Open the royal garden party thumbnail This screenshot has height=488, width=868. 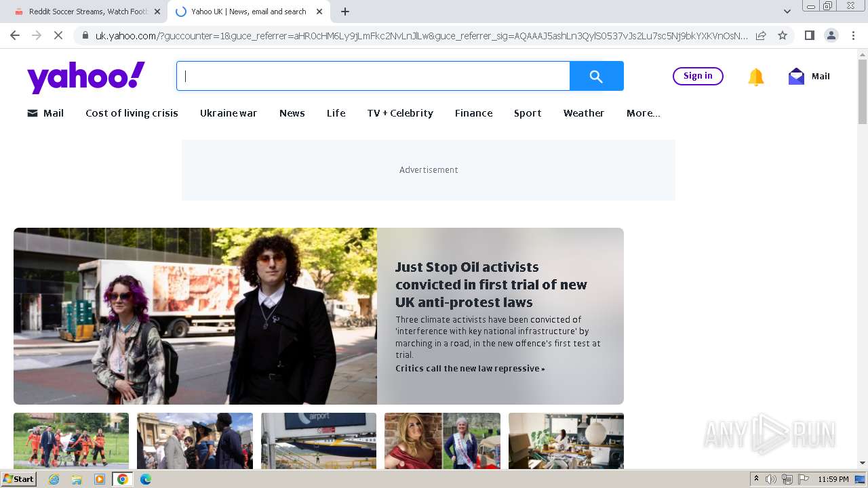195,441
